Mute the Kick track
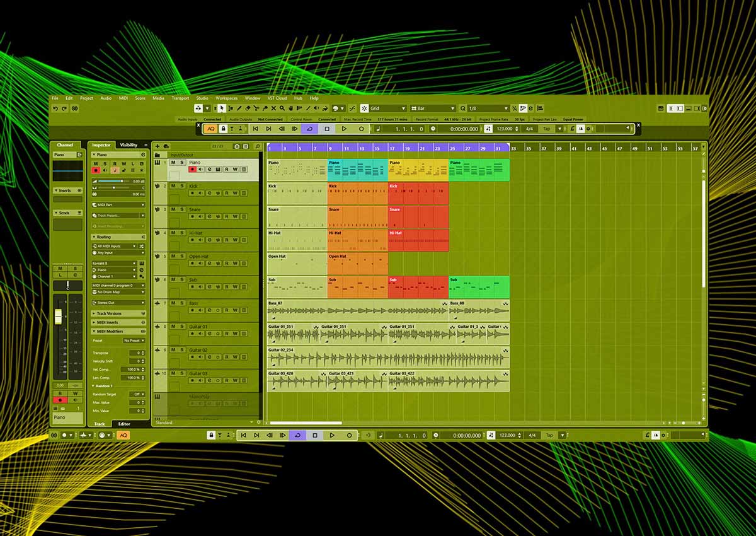Viewport: 756px width, 536px height. 173,186
